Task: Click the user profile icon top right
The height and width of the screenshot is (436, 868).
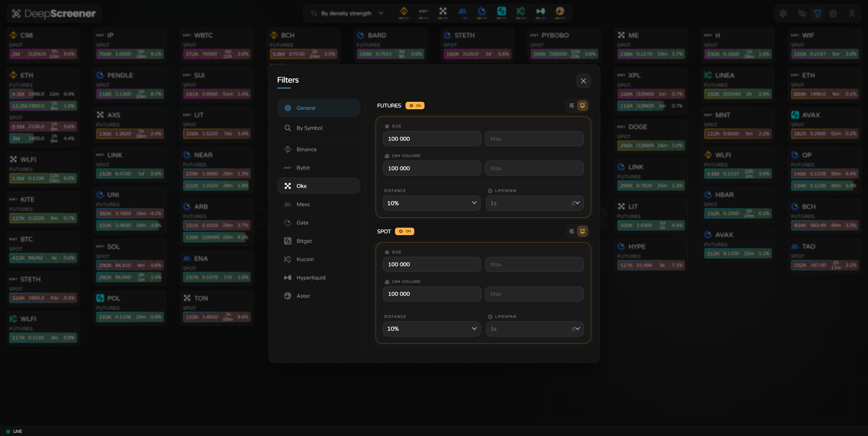Action: pyautogui.click(x=852, y=14)
